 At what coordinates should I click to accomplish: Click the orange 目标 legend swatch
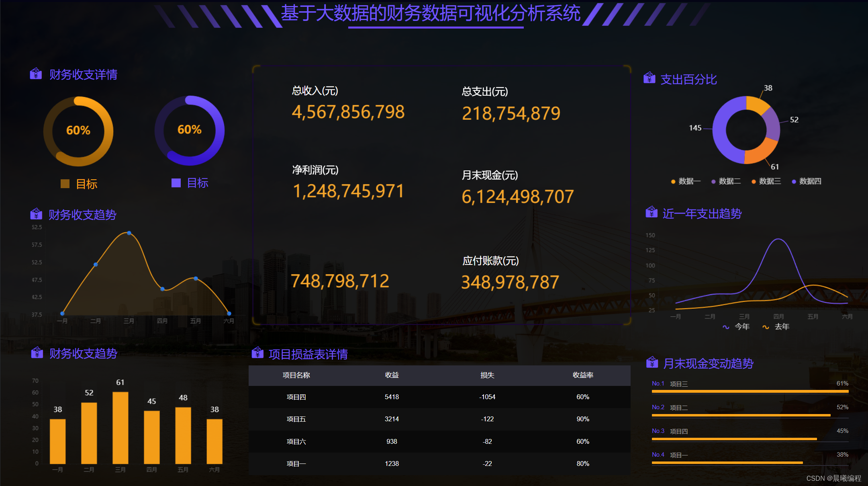(x=65, y=184)
